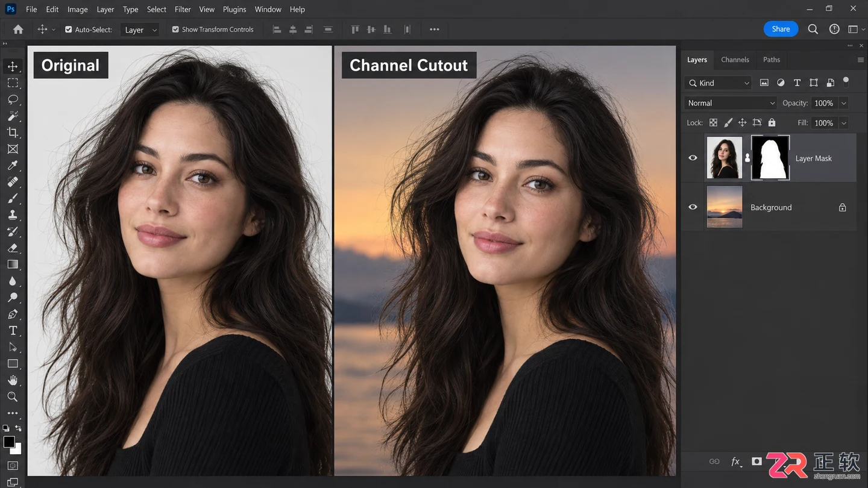Pick the Crop tool
This screenshot has width=868, height=488.
pos(13,133)
